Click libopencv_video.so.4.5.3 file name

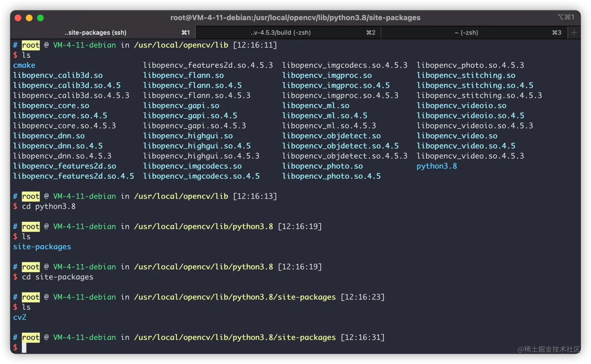[470, 156]
